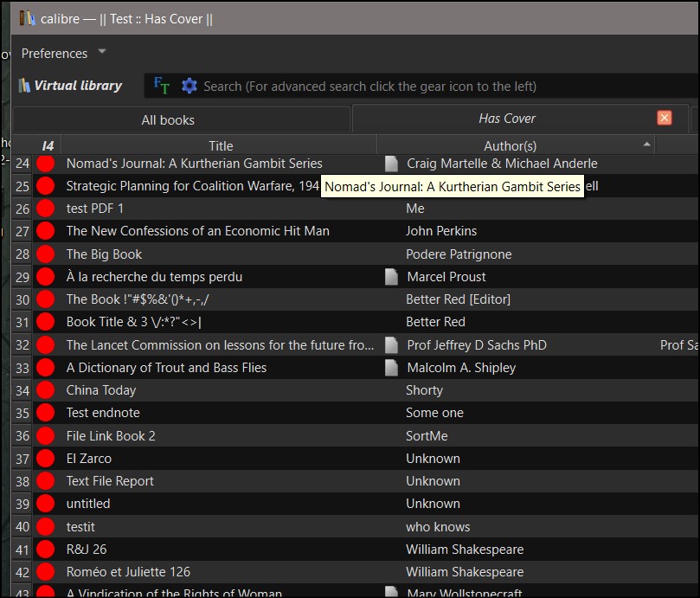Switch to the All books tab
This screenshot has width=700, height=598.
click(x=181, y=119)
